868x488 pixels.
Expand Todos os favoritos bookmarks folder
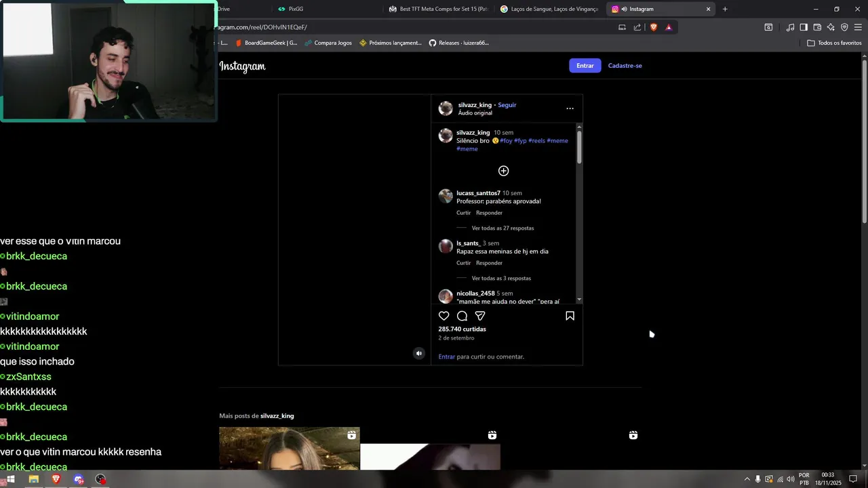pyautogui.click(x=834, y=43)
